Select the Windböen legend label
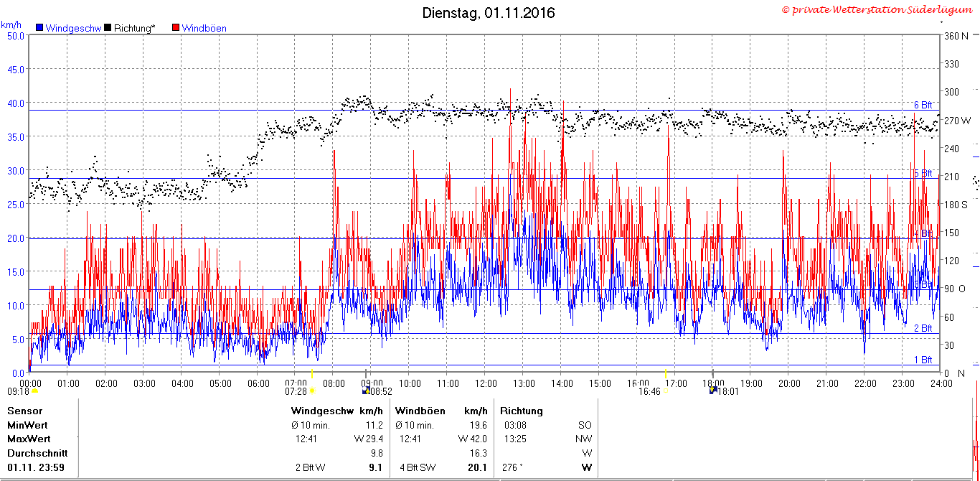 tap(204, 29)
